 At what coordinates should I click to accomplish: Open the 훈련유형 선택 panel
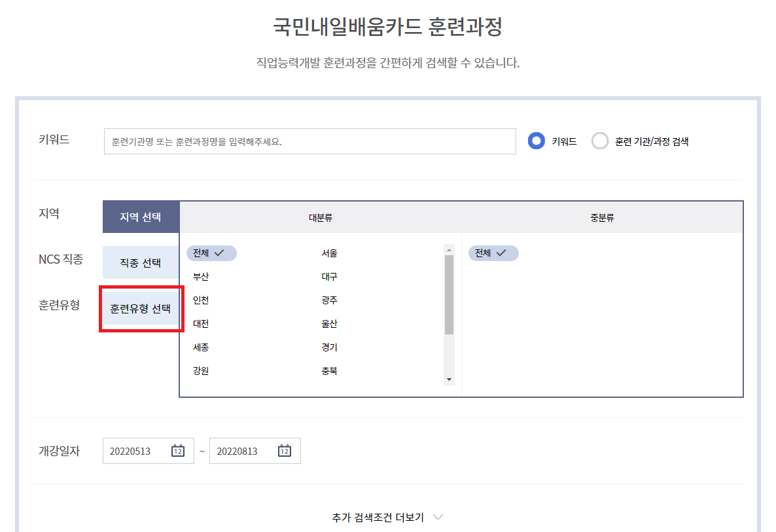point(141,308)
